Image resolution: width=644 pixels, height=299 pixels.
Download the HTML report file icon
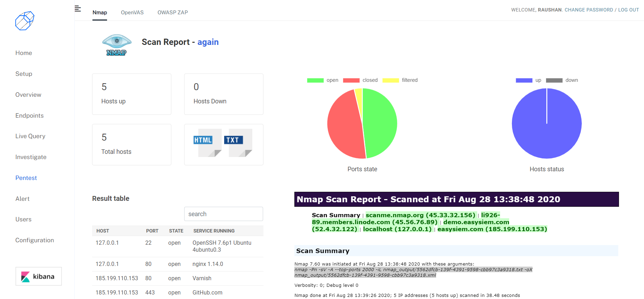[x=207, y=143]
